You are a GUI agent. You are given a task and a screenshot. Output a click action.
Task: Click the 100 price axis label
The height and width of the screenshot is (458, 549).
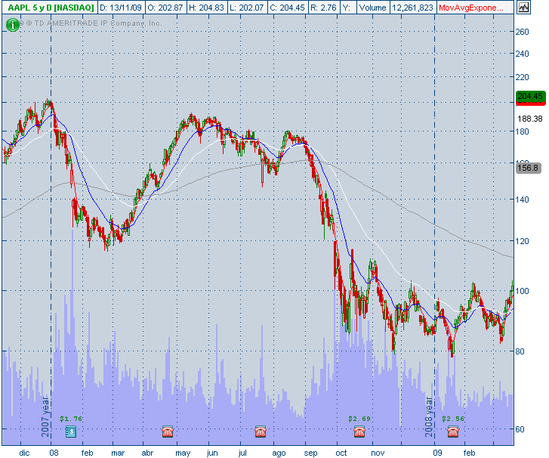click(522, 291)
